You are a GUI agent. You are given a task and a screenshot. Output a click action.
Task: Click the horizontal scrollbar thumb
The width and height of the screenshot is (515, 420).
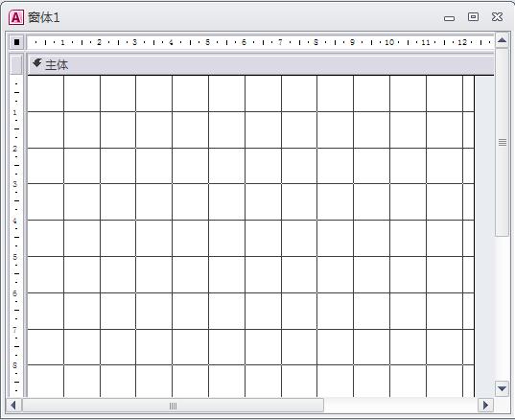click(x=173, y=406)
